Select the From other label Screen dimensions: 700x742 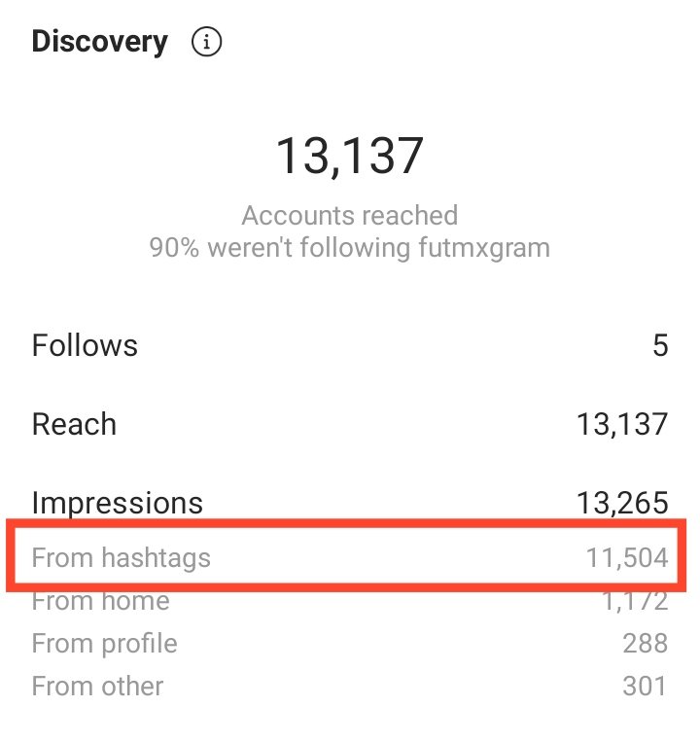tap(97, 687)
